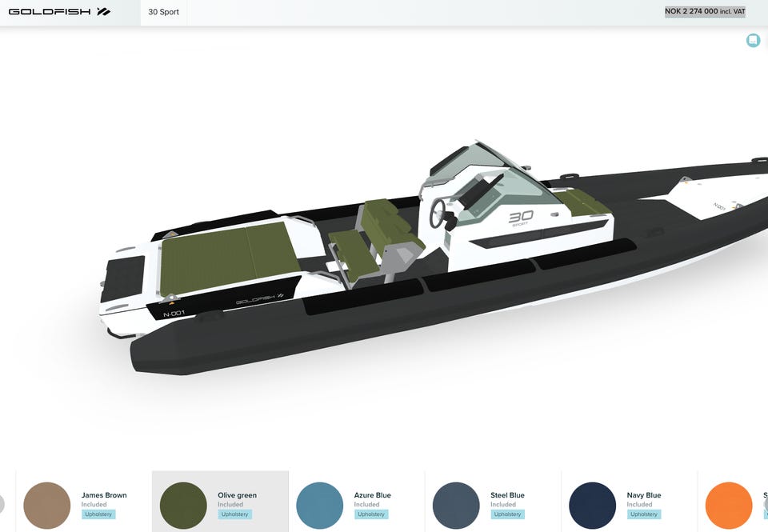Click the Steel Blue label
The height and width of the screenshot is (532, 768).
[x=507, y=495]
